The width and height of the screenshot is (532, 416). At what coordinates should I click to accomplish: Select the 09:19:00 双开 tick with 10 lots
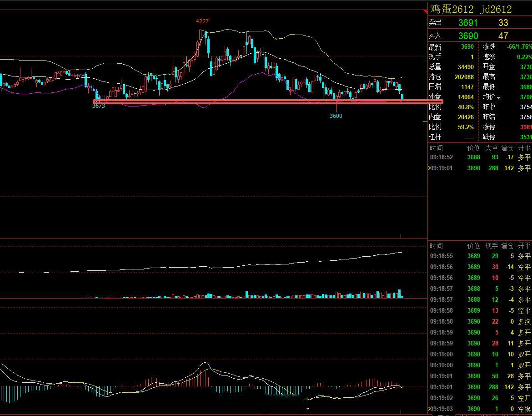click(x=480, y=354)
